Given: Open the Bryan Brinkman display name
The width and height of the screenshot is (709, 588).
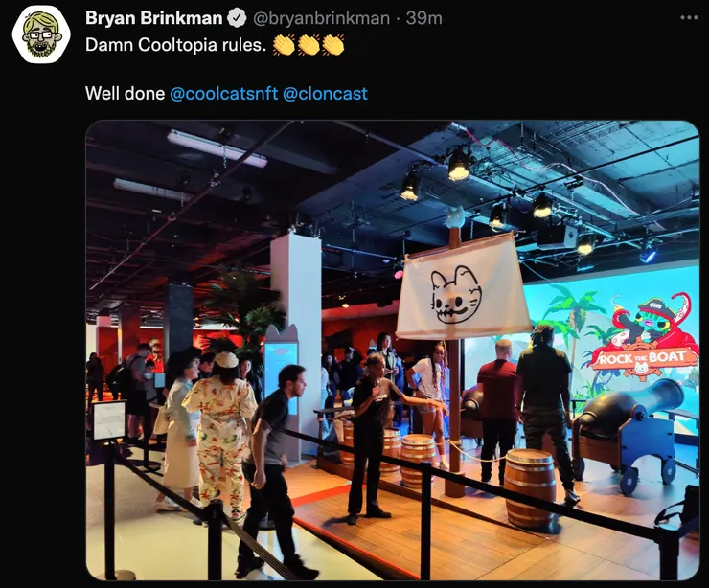Looking at the screenshot, I should pyautogui.click(x=153, y=18).
